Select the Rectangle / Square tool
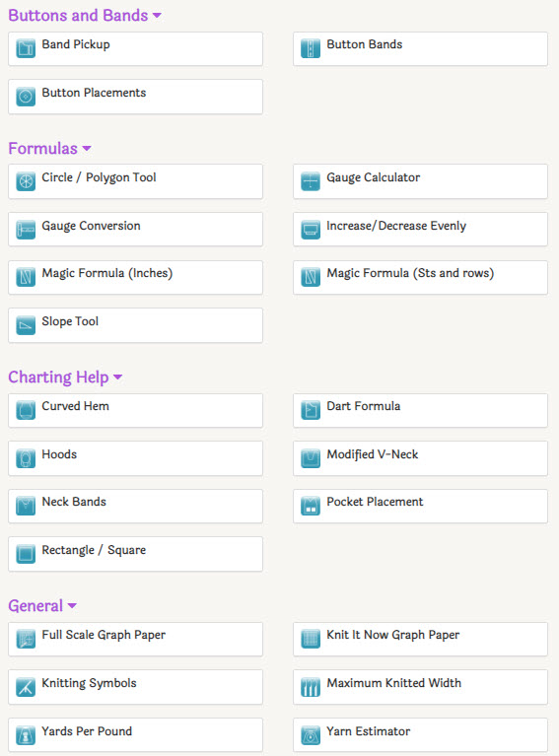Image resolution: width=559 pixels, height=756 pixels. (135, 554)
